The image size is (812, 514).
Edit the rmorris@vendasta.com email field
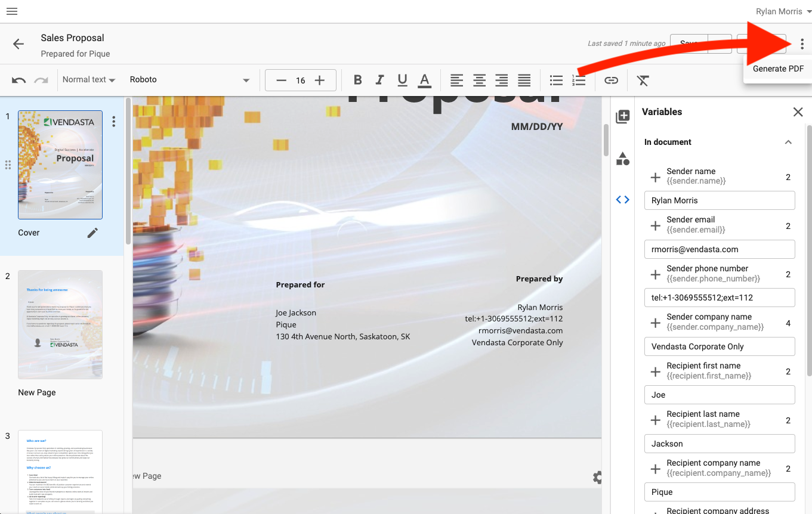coord(720,249)
